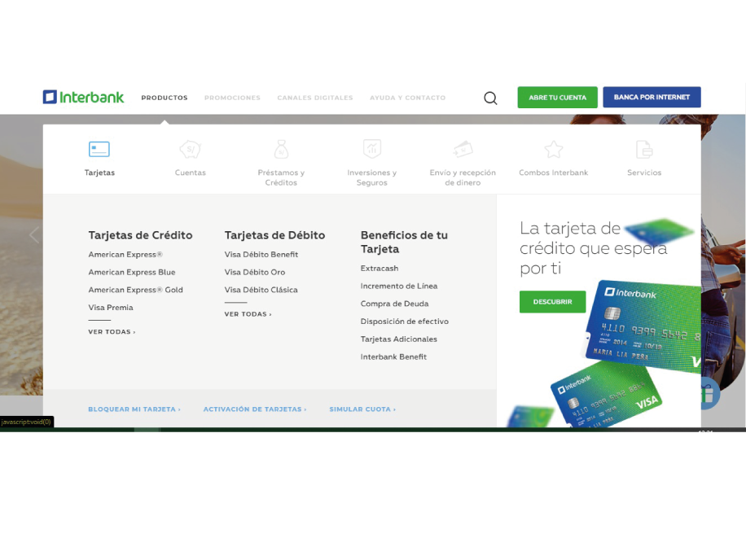Expand VER TODAS under Tarjetas de Débito
The height and width of the screenshot is (560, 746).
pyautogui.click(x=248, y=313)
